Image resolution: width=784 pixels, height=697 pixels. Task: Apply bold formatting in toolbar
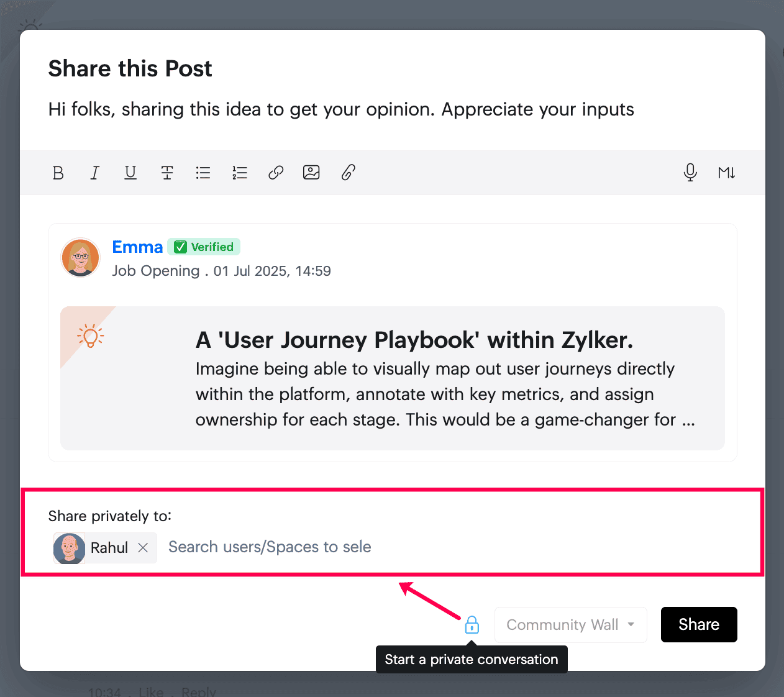pyautogui.click(x=58, y=173)
